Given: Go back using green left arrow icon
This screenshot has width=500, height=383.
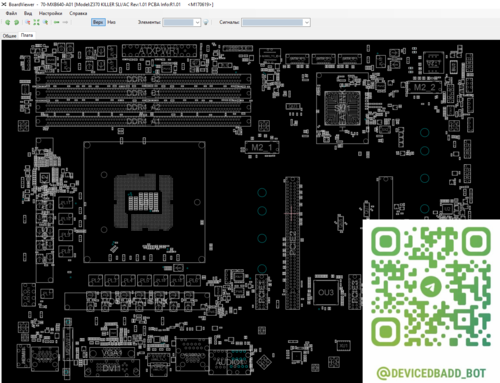Looking at the screenshot, I should [x=57, y=22].
